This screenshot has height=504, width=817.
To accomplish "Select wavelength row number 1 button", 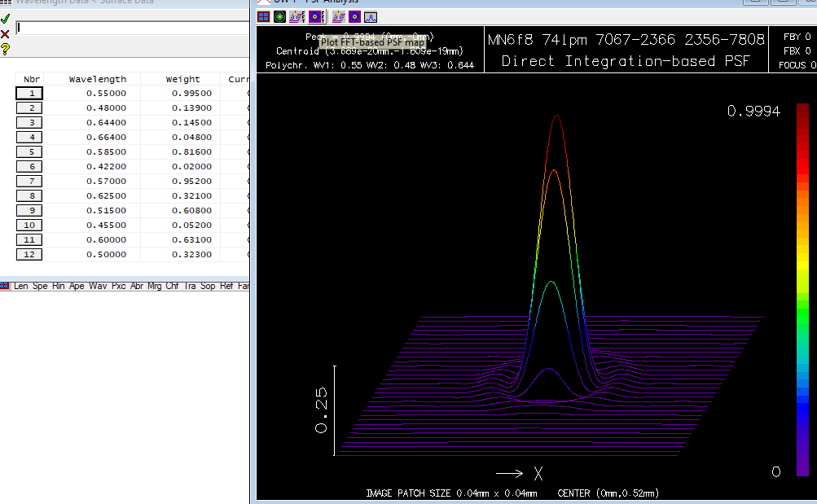I will point(29,94).
